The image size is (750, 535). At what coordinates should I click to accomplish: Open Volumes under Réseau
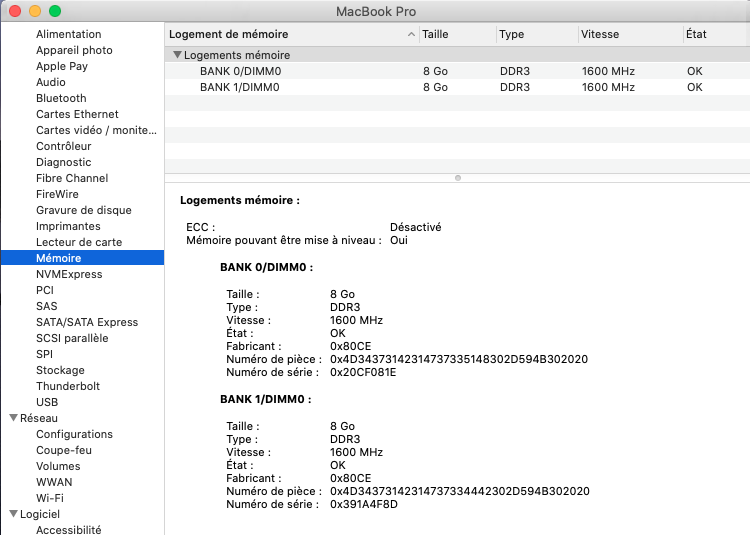[58, 466]
